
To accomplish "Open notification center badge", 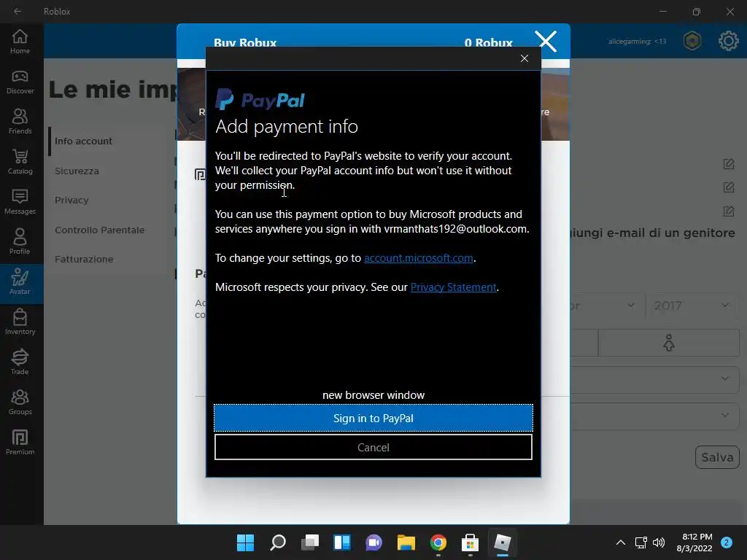I will pos(727,542).
